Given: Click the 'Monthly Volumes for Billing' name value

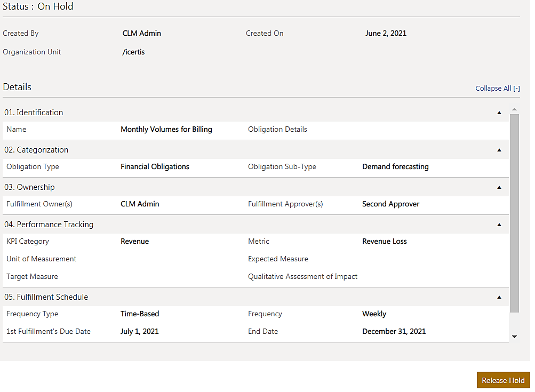Looking at the screenshot, I should pos(166,129).
